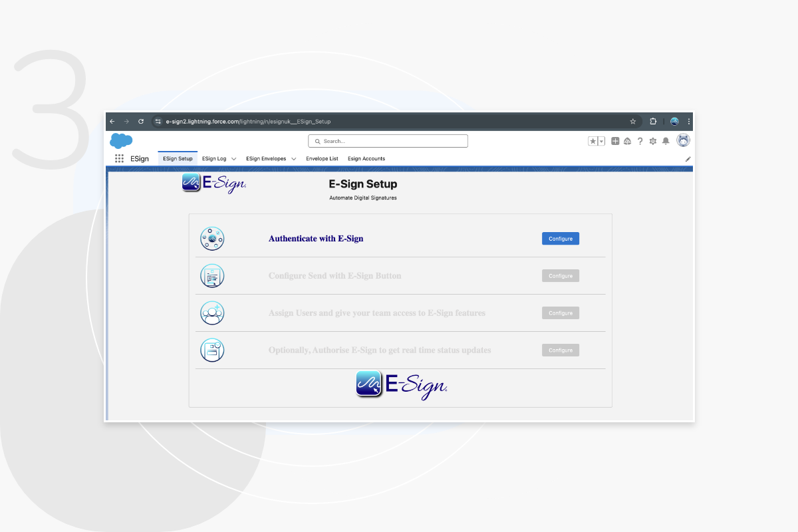Click the browser forward arrow
The image size is (798, 532).
pos(126,122)
